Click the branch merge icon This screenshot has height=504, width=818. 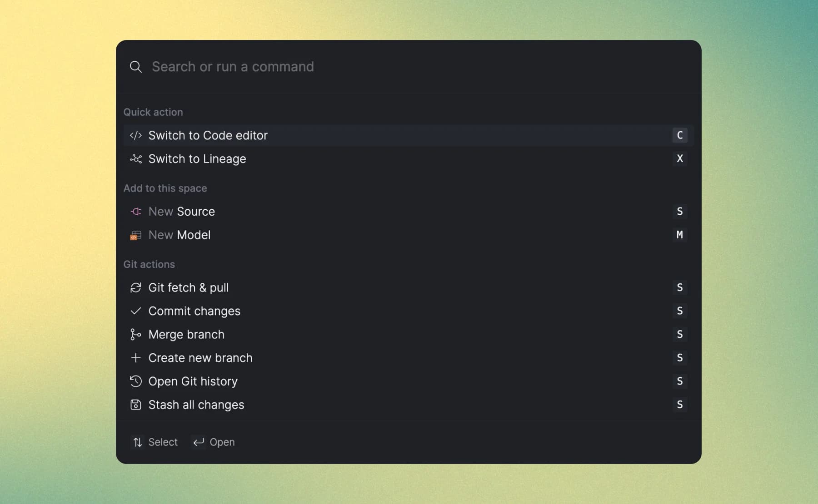(x=135, y=335)
